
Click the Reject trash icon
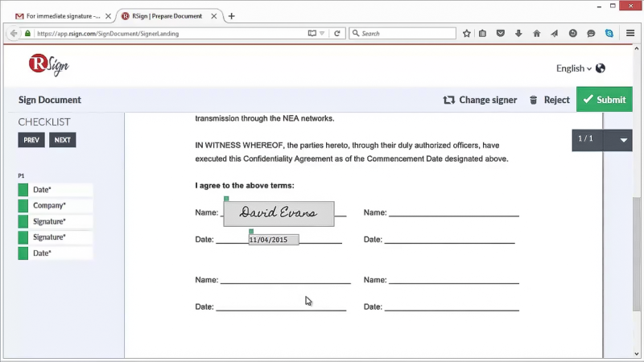coord(533,100)
